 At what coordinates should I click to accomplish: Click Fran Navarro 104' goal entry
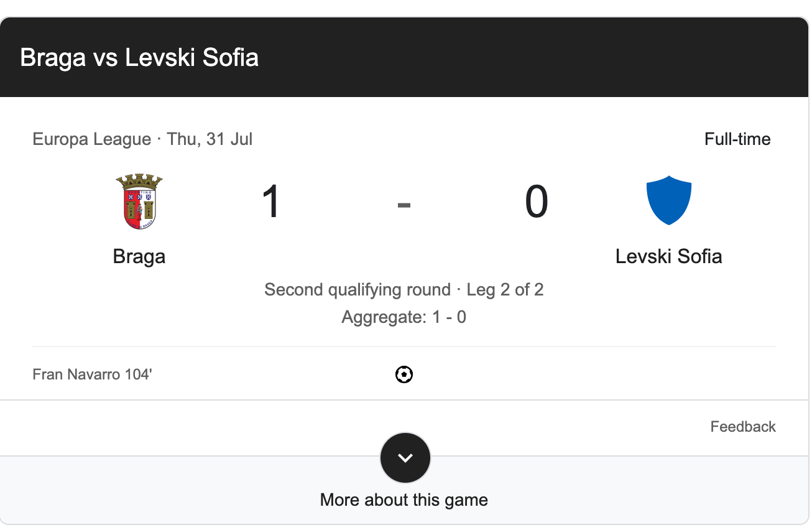tap(92, 374)
